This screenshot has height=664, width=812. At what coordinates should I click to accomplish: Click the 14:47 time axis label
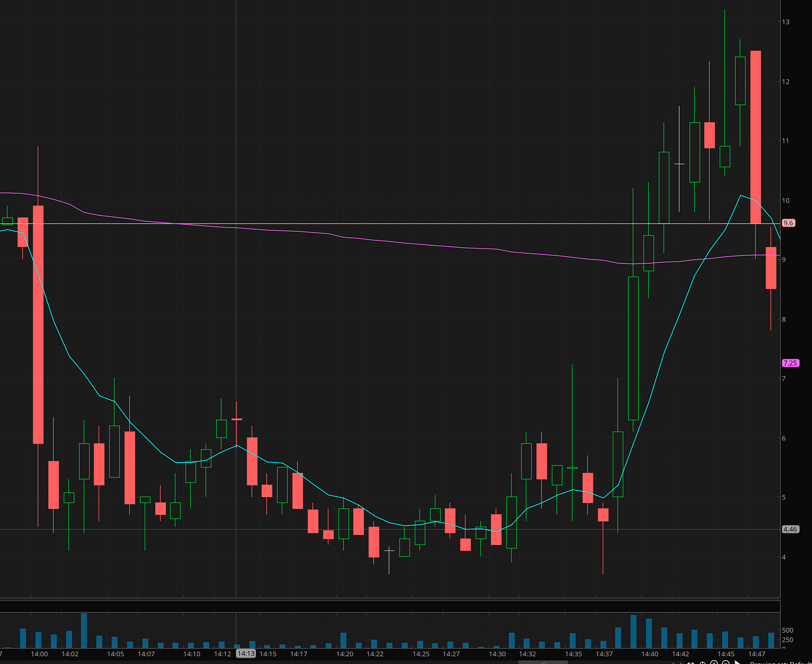point(757,654)
